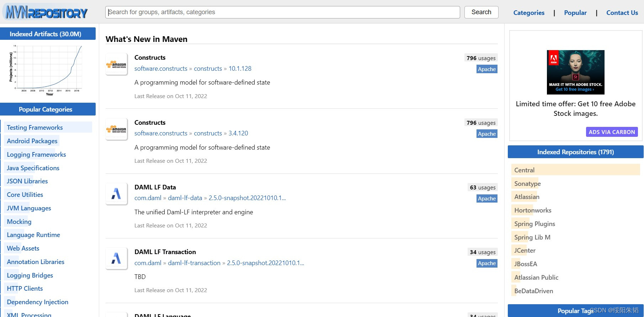644x317 pixels.
Task: Open constructs artifact link in 3.4.120 row
Action: 208,133
